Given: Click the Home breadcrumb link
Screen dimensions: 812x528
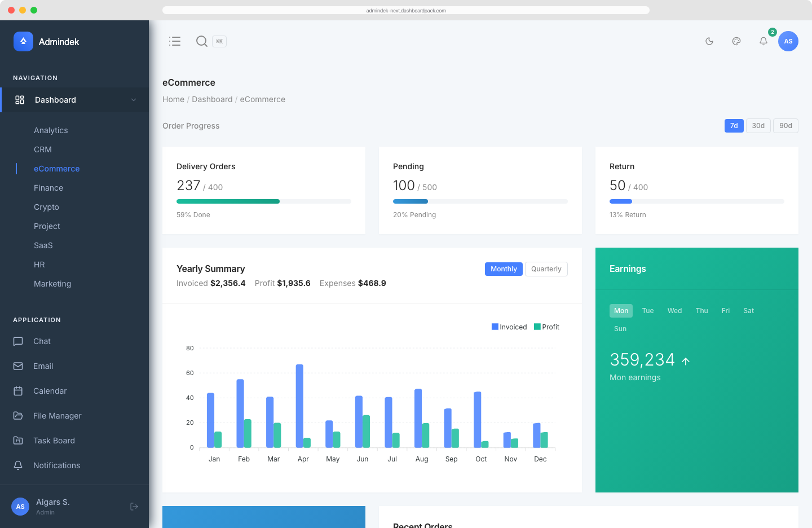Looking at the screenshot, I should [173, 99].
